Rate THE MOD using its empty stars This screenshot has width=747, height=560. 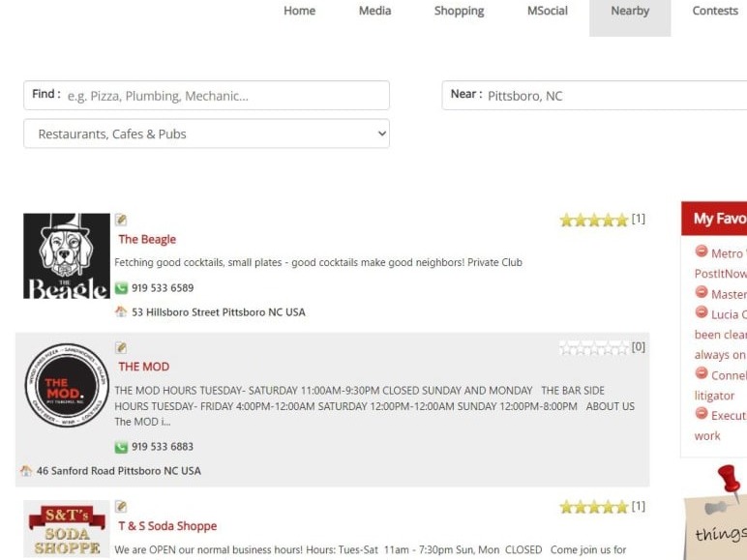tap(594, 348)
